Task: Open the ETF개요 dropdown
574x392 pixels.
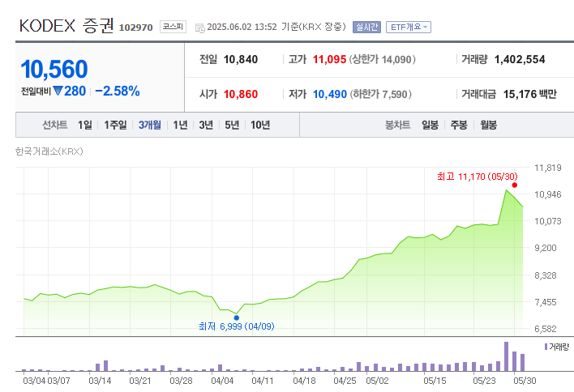Action: [408, 27]
